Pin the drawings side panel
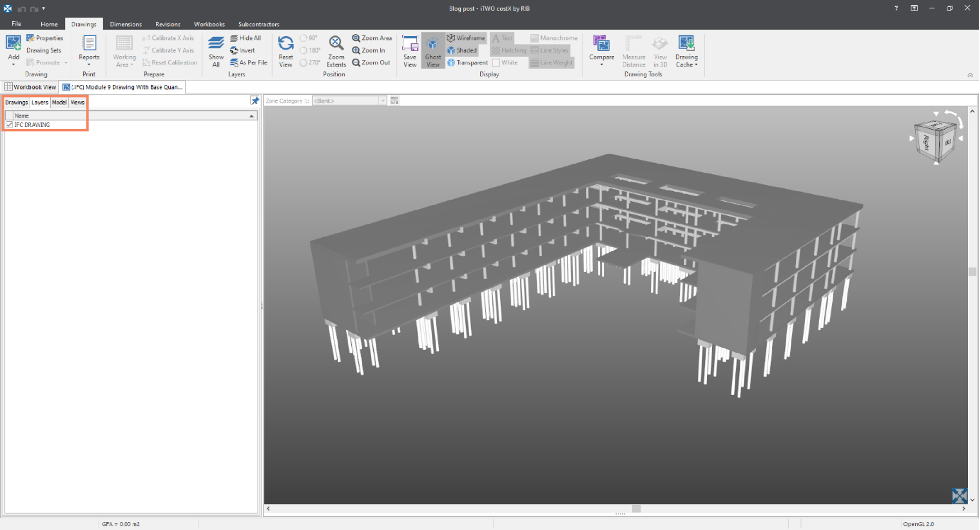 point(255,101)
